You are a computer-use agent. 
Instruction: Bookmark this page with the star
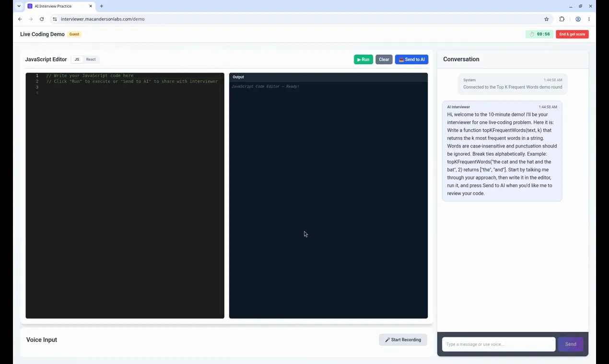pos(546,19)
